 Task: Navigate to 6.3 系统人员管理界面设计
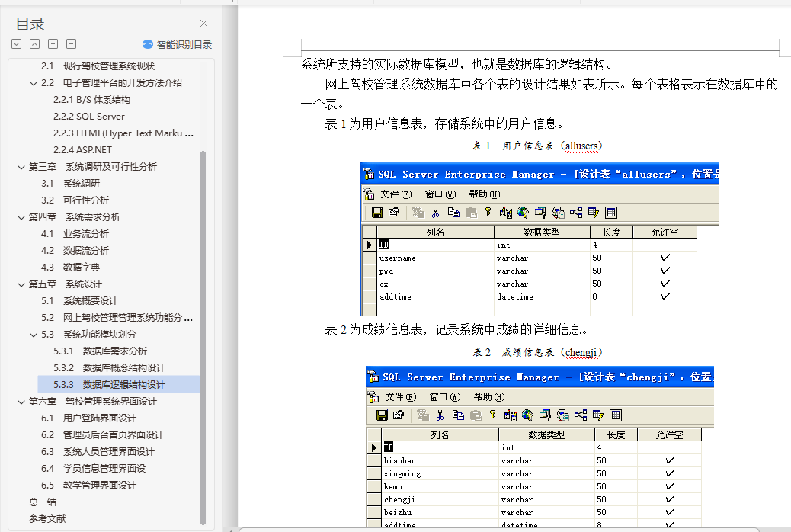[x=98, y=451]
